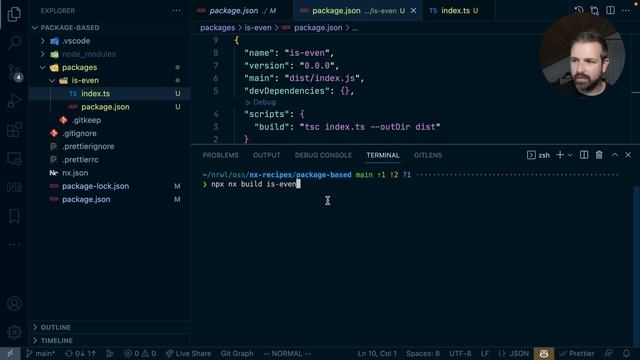Click Live Share in status bar
The width and height of the screenshot is (640, 360).
[x=189, y=353]
